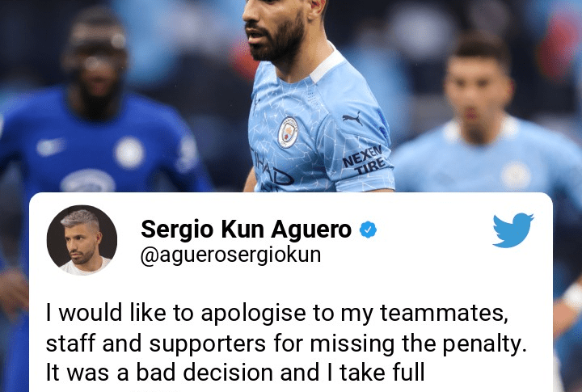582x392 pixels.
Task: Click the tweet line "staff and supporters for missing"
Action: (x=286, y=344)
